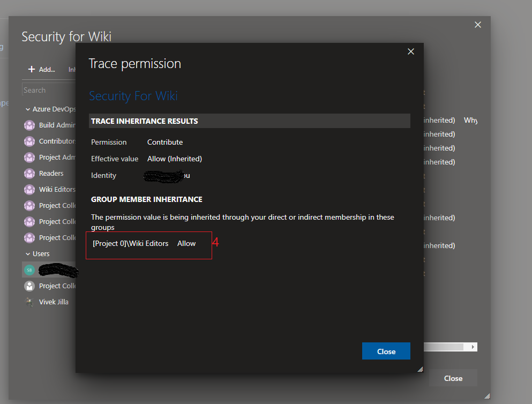Click the blue Close button in Trace permission
The height and width of the screenshot is (404, 532).
click(386, 351)
